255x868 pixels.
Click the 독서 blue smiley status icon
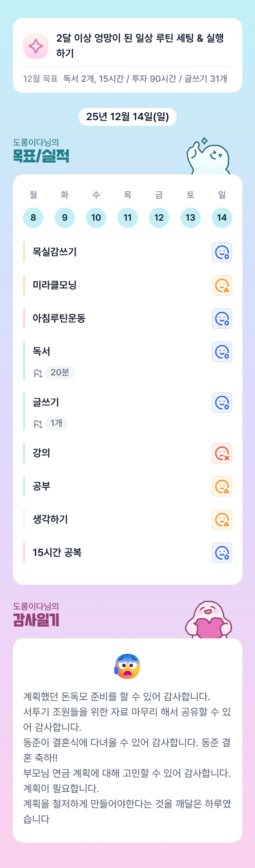pos(222,352)
